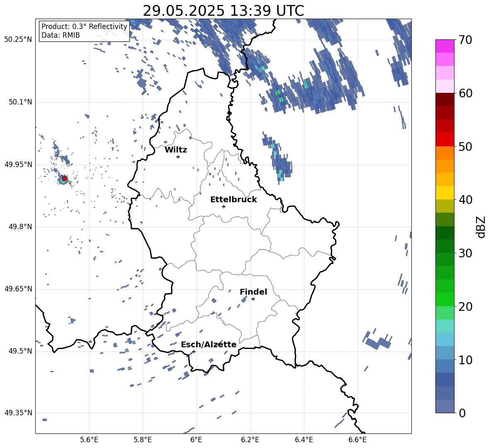
Task: Click the 70 value on the colorbar
Action: [466, 40]
